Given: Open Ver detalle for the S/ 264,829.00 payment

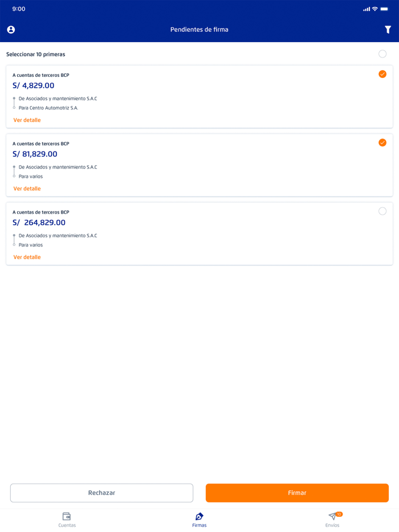Looking at the screenshot, I should (x=26, y=257).
